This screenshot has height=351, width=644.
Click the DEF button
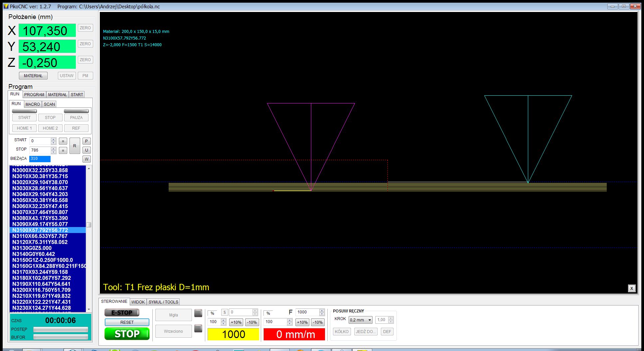pyautogui.click(x=387, y=332)
